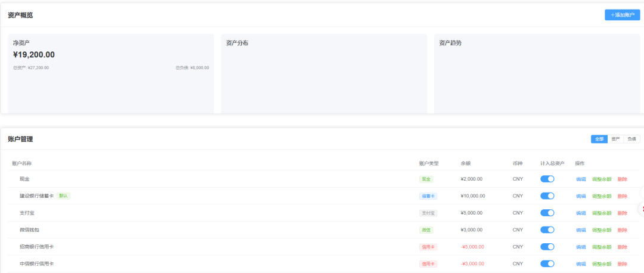The image size is (644, 273).
Task: Edit the 支付宝 account
Action: (x=581, y=213)
